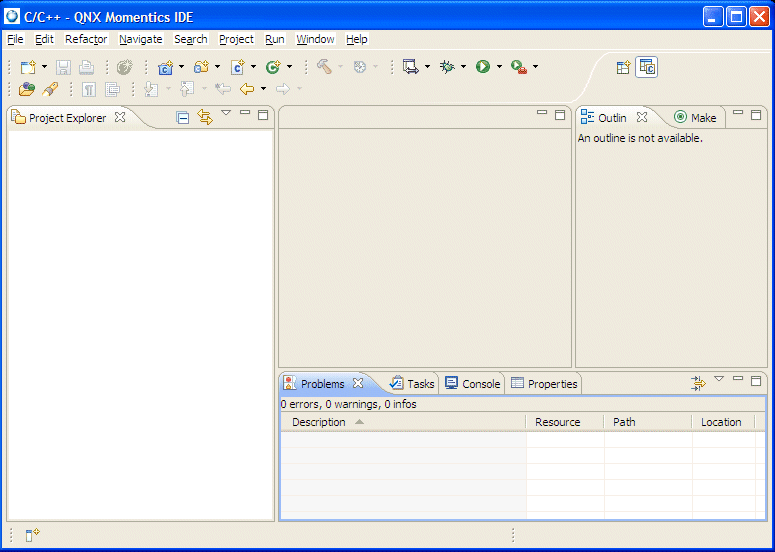Image resolution: width=775 pixels, height=552 pixels.
Task: Sort by the Description column header
Action: pos(319,422)
